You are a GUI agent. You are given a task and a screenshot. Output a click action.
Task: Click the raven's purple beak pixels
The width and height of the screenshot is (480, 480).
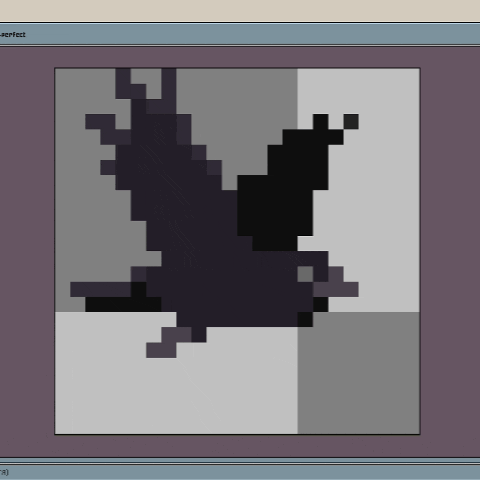336,282
